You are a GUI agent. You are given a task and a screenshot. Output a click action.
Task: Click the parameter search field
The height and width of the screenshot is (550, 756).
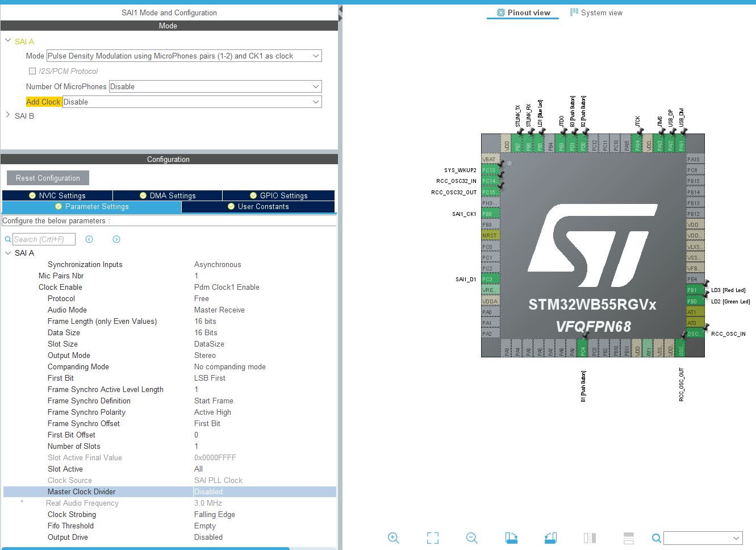click(x=44, y=239)
